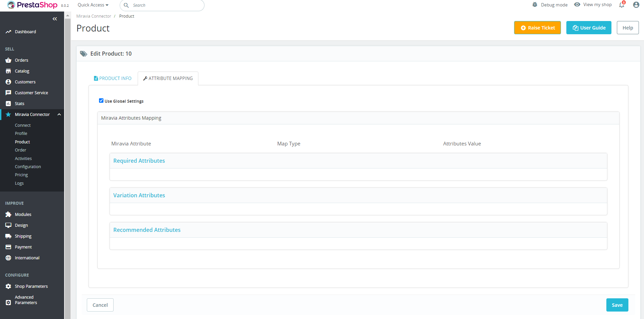644x319 pixels.
Task: Click the Cancel button
Action: [100, 305]
